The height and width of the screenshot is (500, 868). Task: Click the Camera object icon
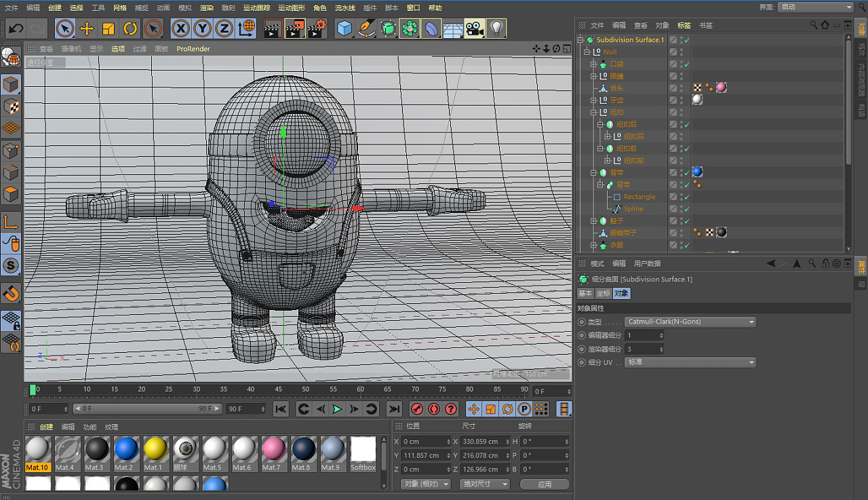pos(474,28)
